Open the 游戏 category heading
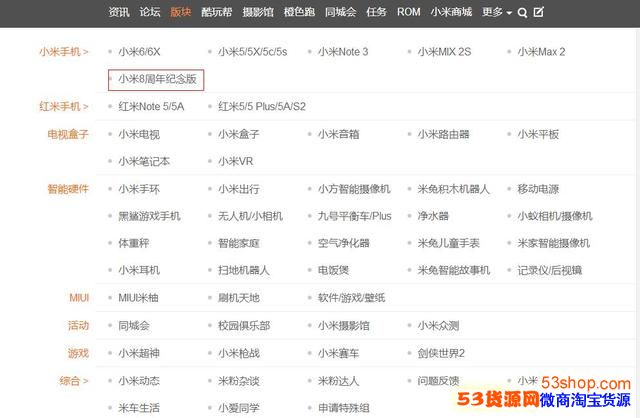Viewport: 640px width, 418px height. (78, 353)
